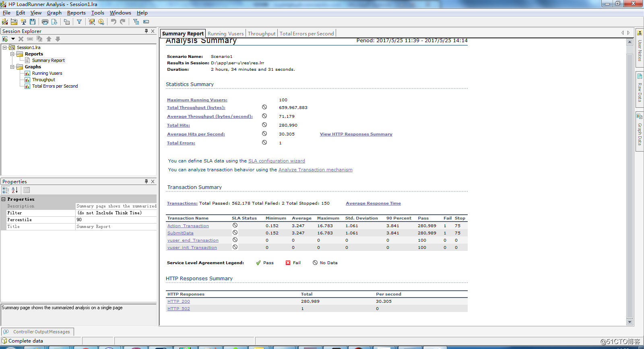644x349 pixels.
Task: Click the global filter funnel icon
Action: click(x=79, y=22)
